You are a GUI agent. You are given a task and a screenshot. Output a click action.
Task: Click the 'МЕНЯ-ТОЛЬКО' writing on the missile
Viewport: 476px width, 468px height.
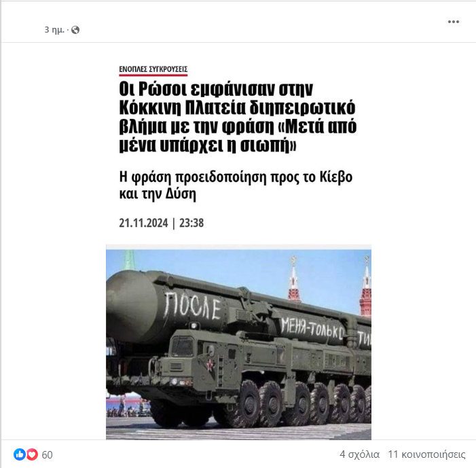[312, 329]
